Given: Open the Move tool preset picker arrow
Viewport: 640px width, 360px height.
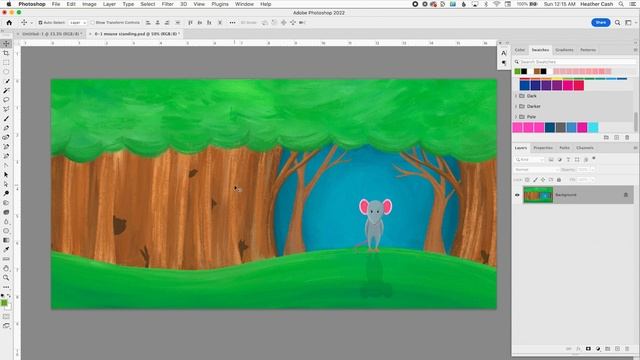Looking at the screenshot, I should coord(32,23).
